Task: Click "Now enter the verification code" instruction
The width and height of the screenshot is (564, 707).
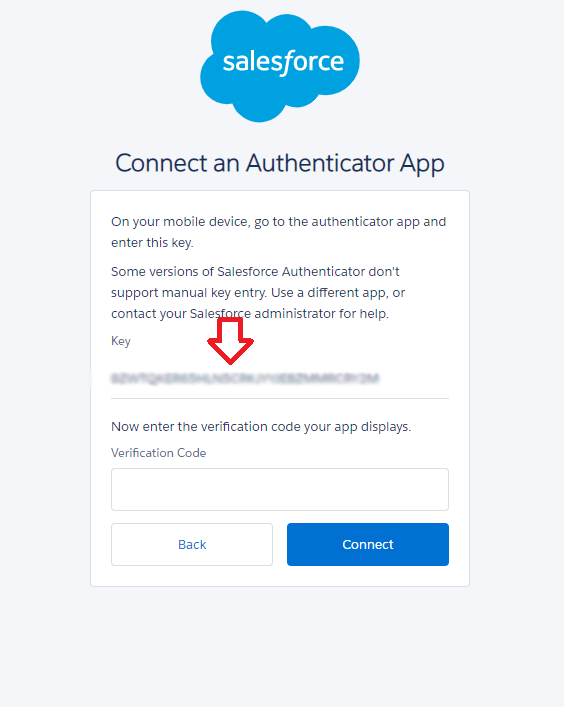Action: [261, 427]
